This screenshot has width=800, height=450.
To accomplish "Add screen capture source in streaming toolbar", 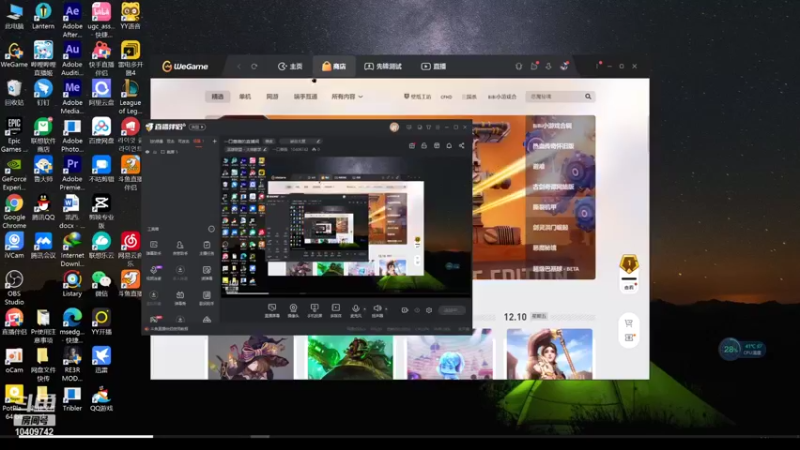I will click(272, 310).
